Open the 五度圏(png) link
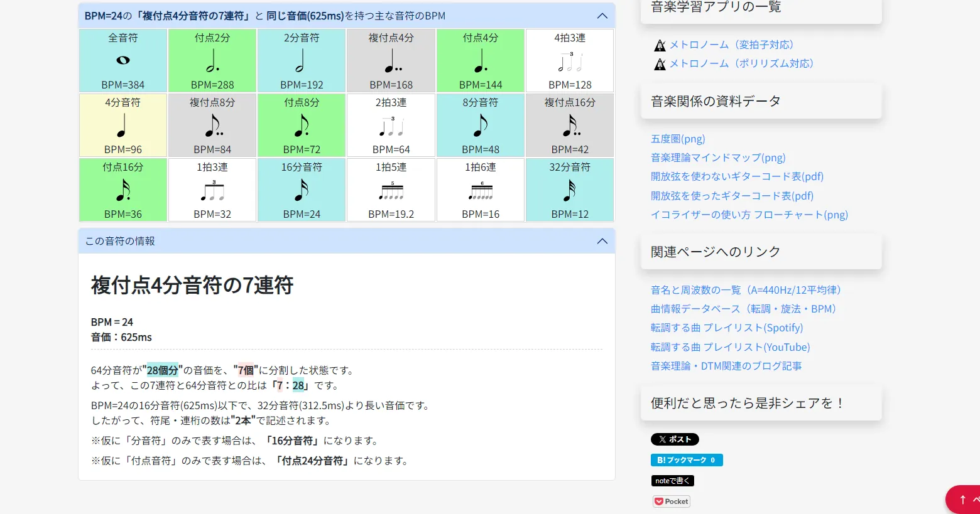The height and width of the screenshot is (514, 980). pos(678,139)
